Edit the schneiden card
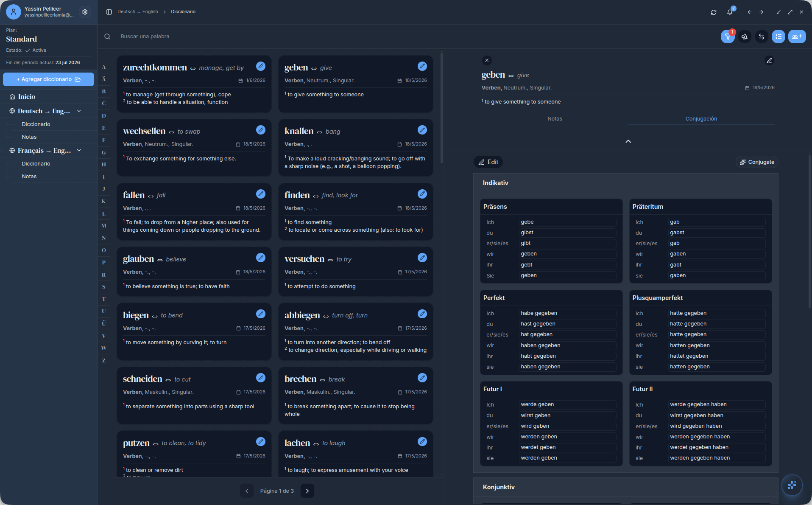This screenshot has width=812, height=505. pos(261,378)
